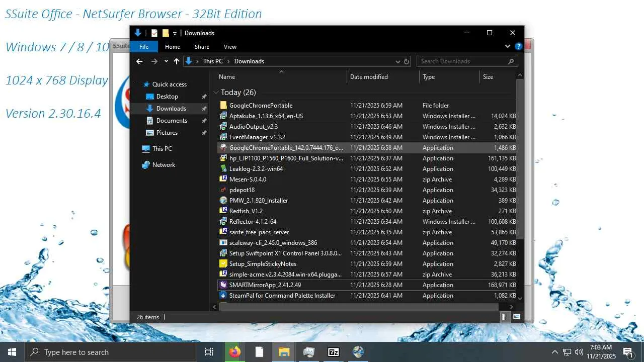Click the vertical scrollbar of the file list
Image resolution: width=644 pixels, height=362 pixels.
click(x=520, y=159)
